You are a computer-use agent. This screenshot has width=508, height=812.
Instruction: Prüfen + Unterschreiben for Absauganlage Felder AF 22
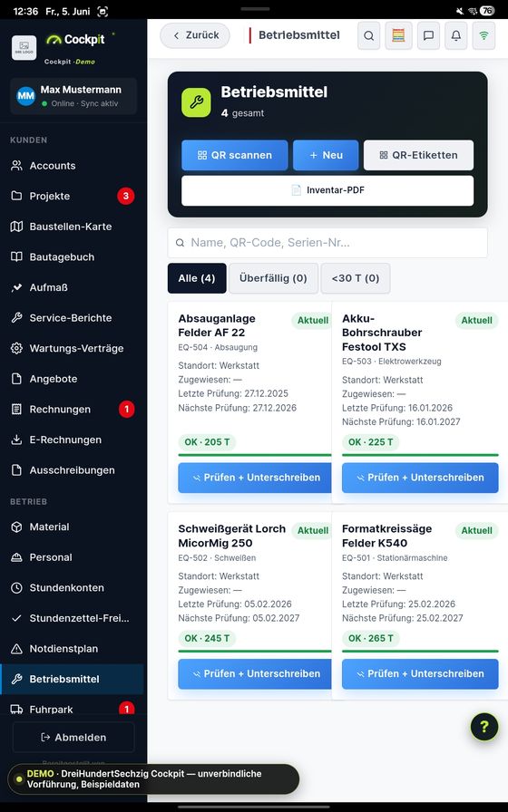coord(255,478)
